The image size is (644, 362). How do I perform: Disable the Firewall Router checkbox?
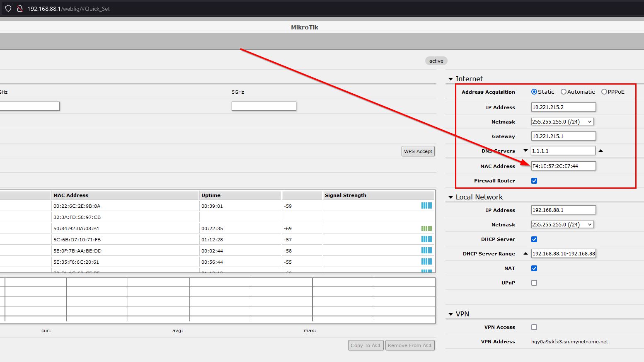click(x=534, y=180)
